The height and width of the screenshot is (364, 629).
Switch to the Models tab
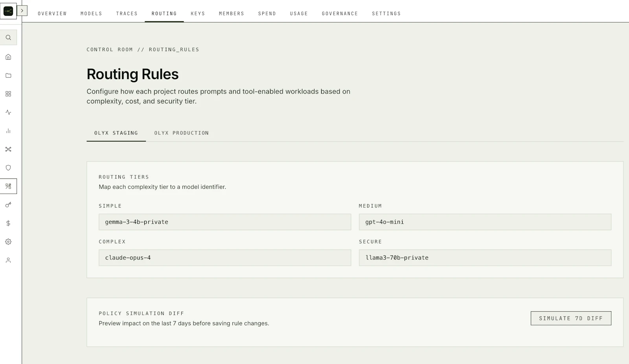(91, 13)
